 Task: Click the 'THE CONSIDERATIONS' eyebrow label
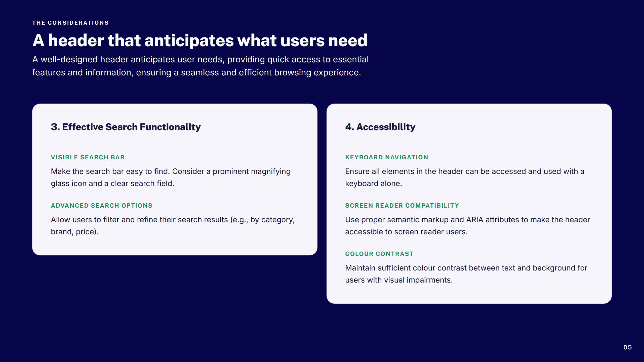pyautogui.click(x=70, y=23)
